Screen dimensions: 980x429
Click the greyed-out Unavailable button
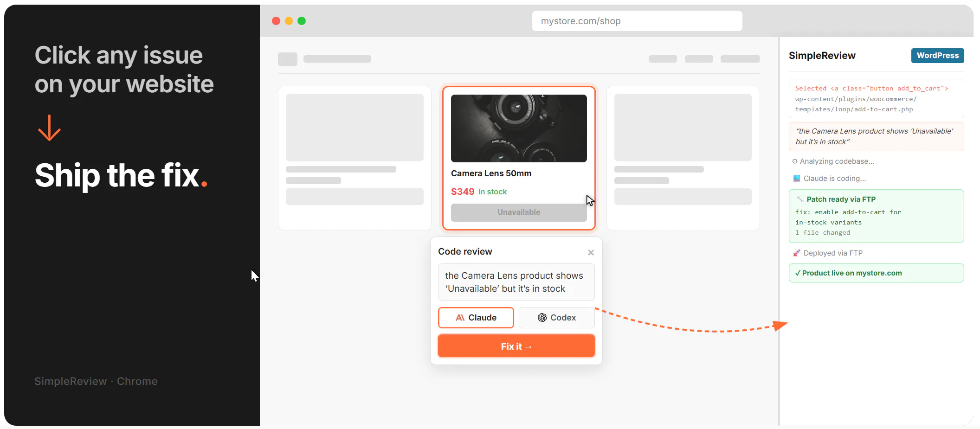519,212
